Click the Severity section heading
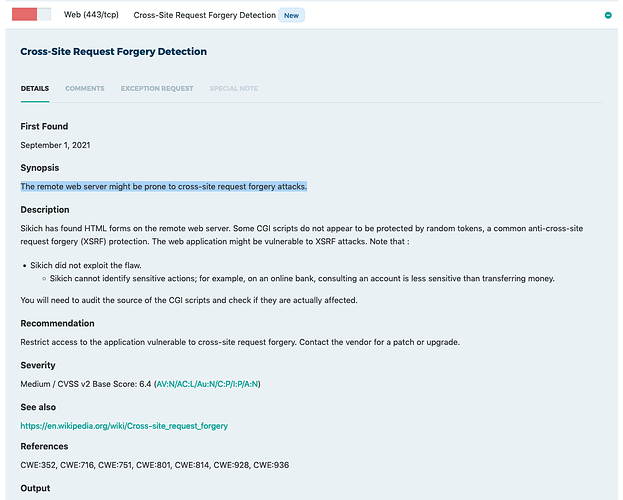623x500 pixels. 38,366
